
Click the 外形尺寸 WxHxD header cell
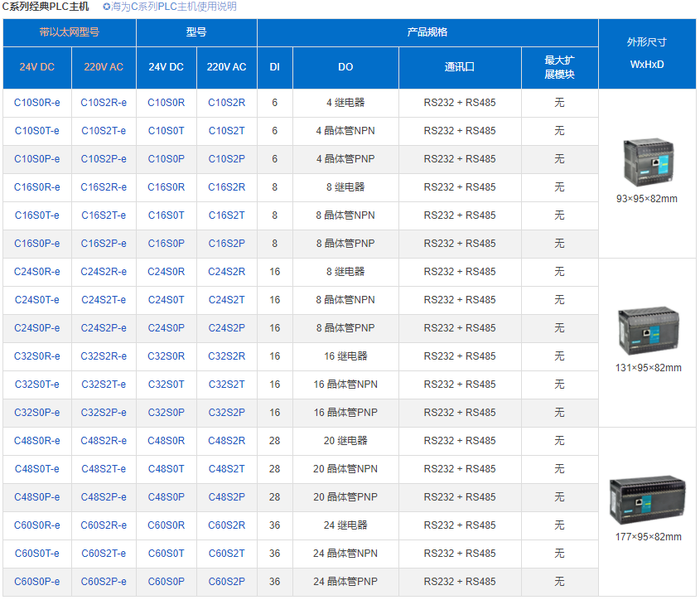click(x=647, y=53)
